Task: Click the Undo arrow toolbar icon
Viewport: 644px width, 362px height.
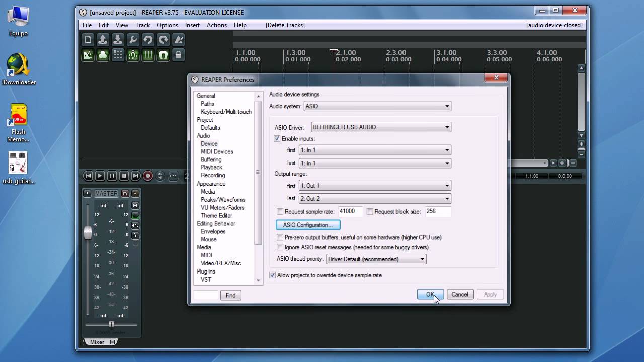Action: click(148, 40)
